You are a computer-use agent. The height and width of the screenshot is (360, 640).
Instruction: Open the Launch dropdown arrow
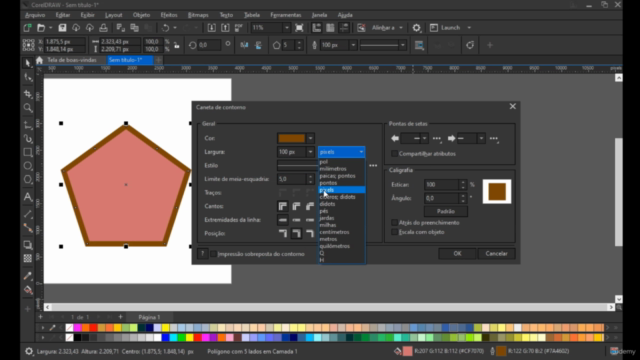pos(469,28)
